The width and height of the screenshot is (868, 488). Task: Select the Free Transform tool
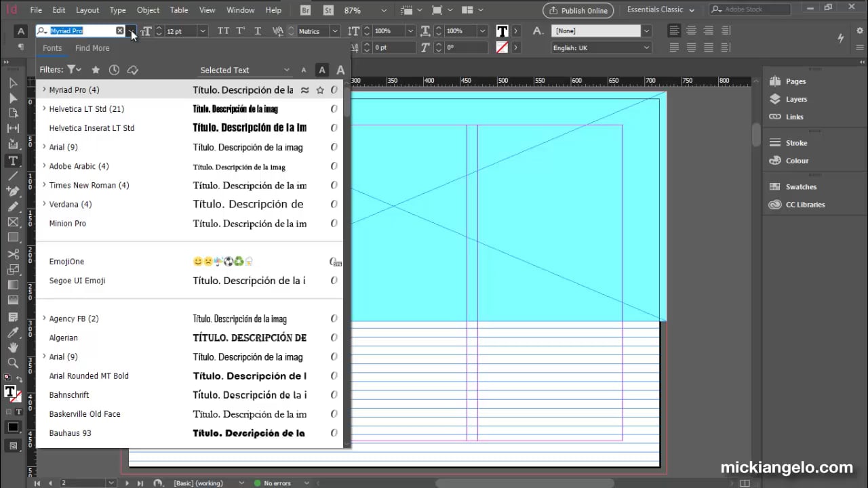[13, 270]
